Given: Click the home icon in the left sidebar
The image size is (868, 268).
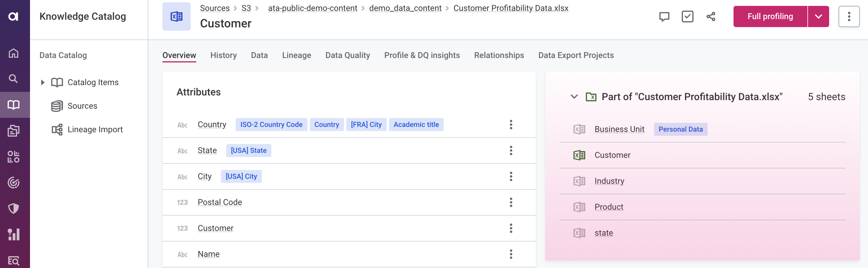Looking at the screenshot, I should [14, 53].
